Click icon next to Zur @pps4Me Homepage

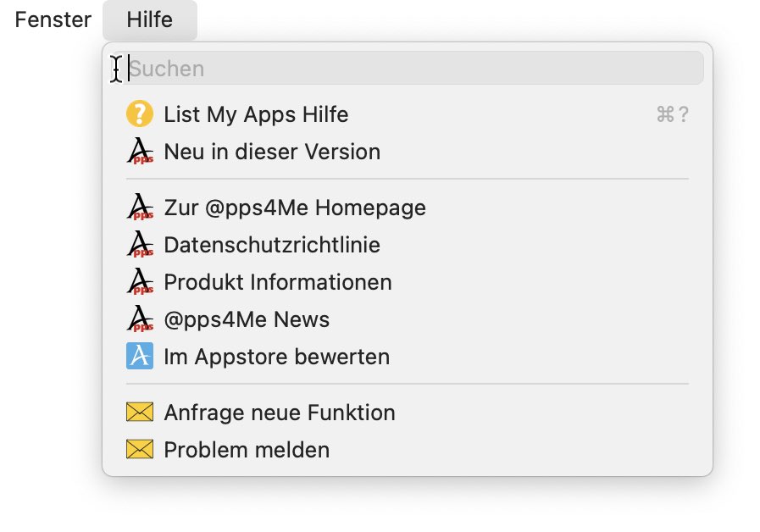140,207
